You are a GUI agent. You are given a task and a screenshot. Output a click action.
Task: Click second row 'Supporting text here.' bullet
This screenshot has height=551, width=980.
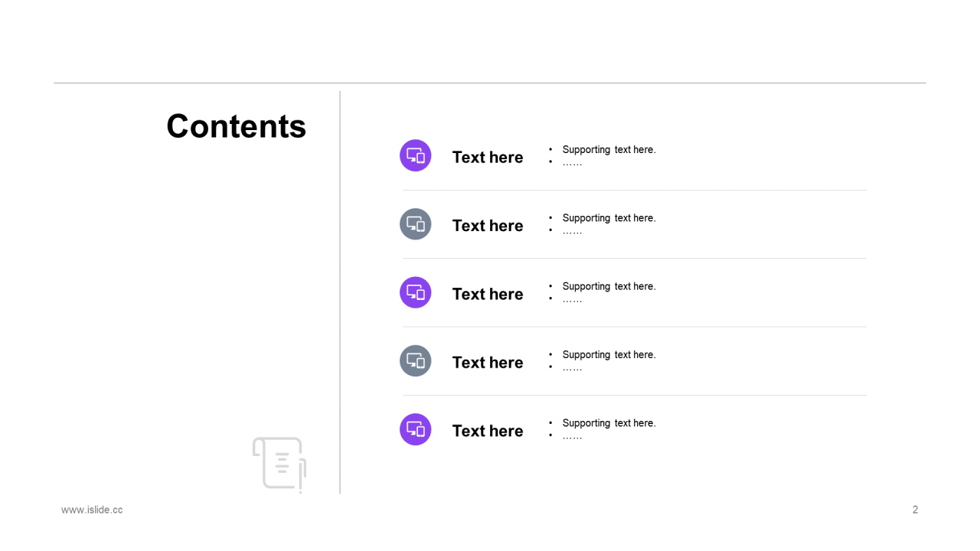click(609, 218)
